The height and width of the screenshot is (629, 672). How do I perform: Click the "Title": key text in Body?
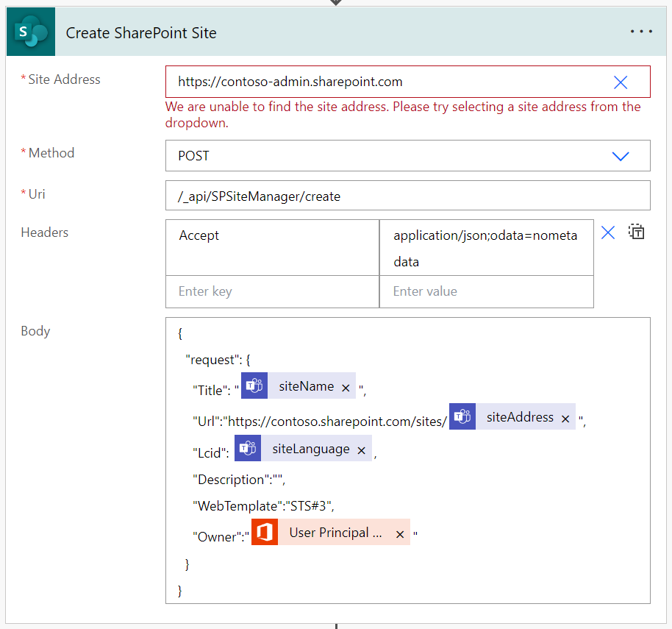click(x=211, y=390)
